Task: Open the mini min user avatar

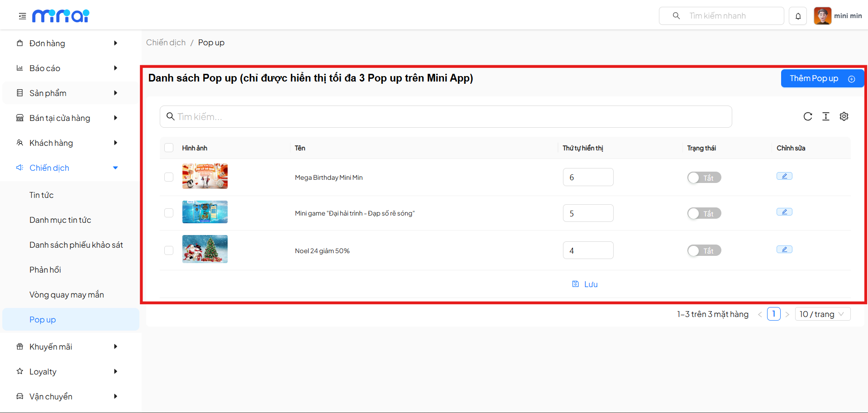Action: tap(822, 16)
